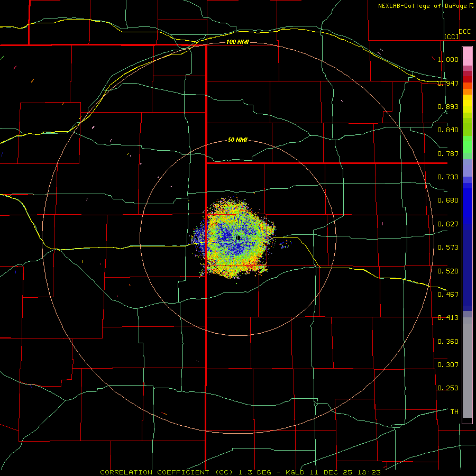Click the 50 NMI range ring label

(x=237, y=140)
